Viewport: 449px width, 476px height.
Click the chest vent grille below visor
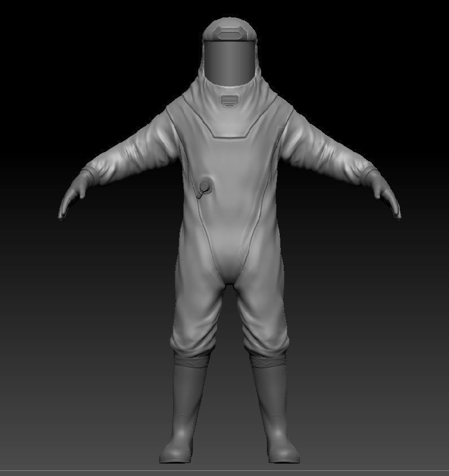click(229, 100)
